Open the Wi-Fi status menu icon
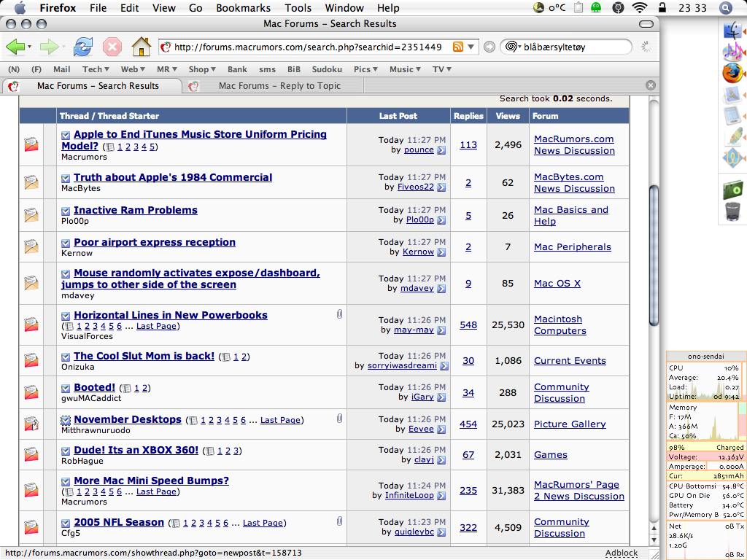Viewport: 747px width, 560px height. click(x=640, y=7)
